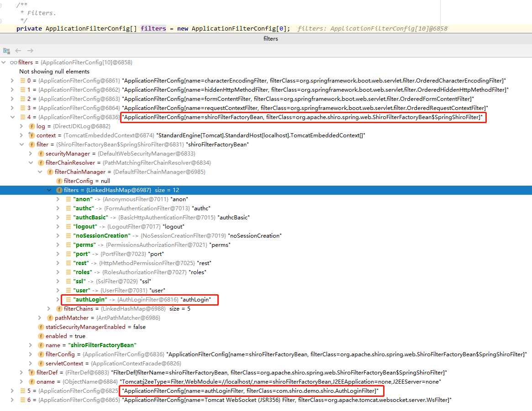
Task: Select the "ssl" SslFilter row
Action: pyautogui.click(x=266, y=281)
